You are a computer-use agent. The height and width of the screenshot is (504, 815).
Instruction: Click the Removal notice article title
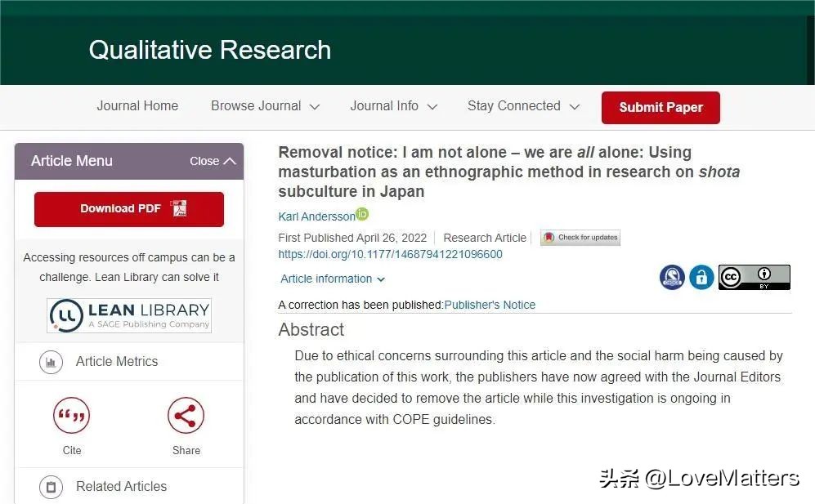click(508, 172)
